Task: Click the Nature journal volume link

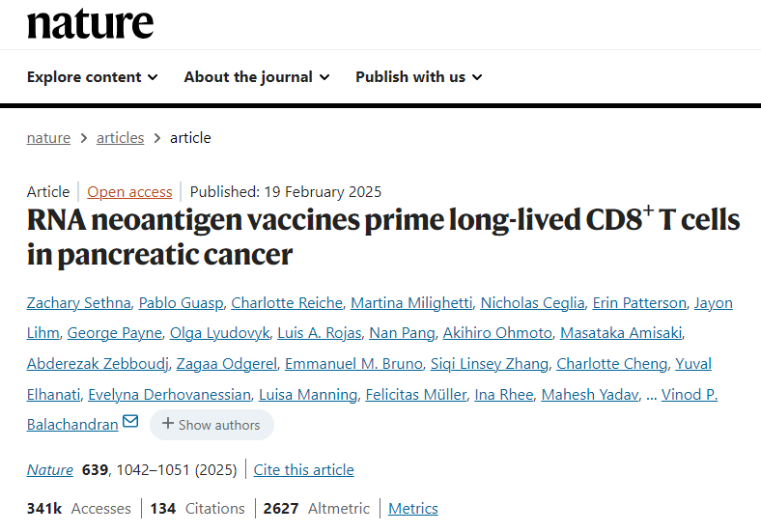Action: click(50, 470)
